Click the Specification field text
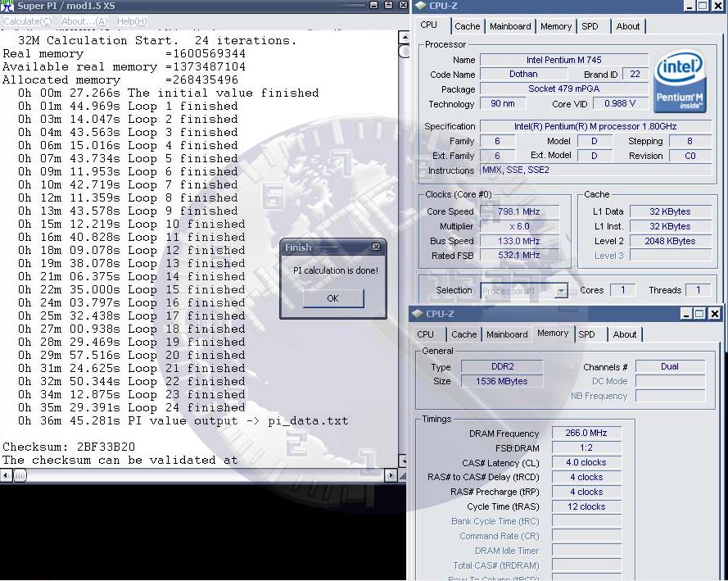Image resolution: width=728 pixels, height=581 pixels. (595, 126)
